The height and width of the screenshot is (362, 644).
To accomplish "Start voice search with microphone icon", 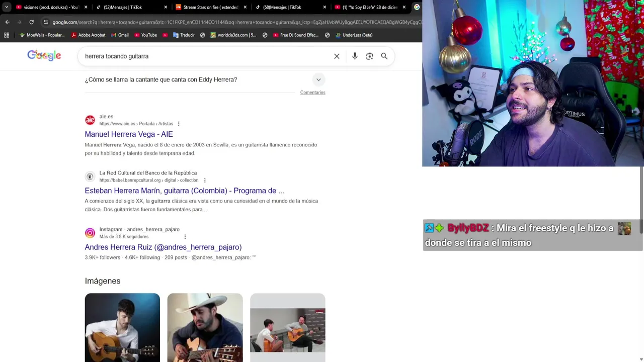I will pos(355,56).
